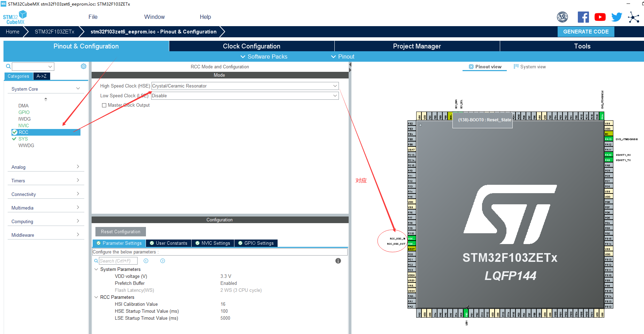644x334 pixels.
Task: Switch to the Clock Configuration tab
Action: tap(251, 46)
